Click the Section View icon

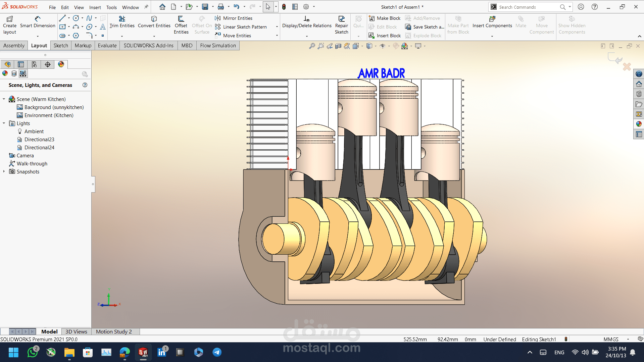coord(338,46)
